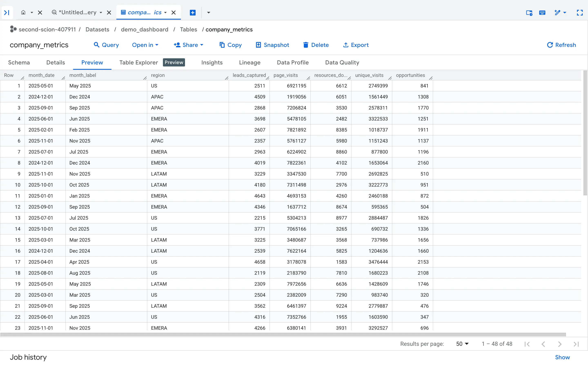Click the horizontal table scrollbar

click(283, 335)
